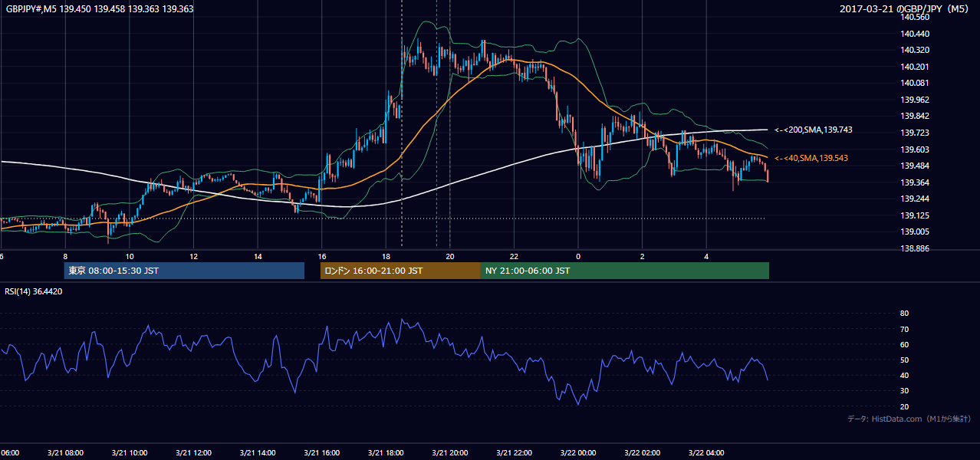Click the 139.484 price axis label

tap(916, 166)
